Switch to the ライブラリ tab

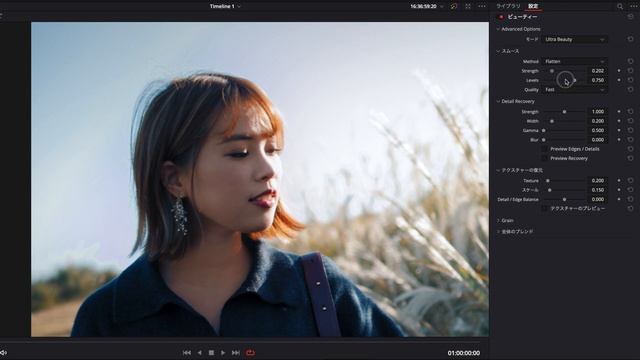click(x=508, y=6)
